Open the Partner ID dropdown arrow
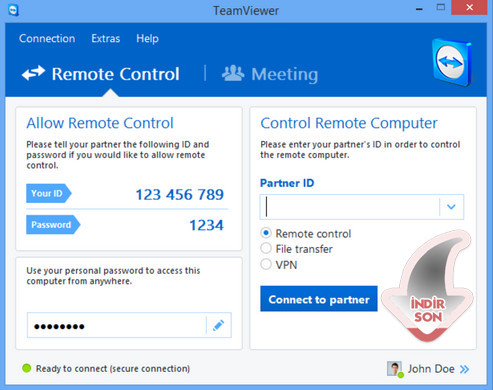493x390 pixels. 451,207
